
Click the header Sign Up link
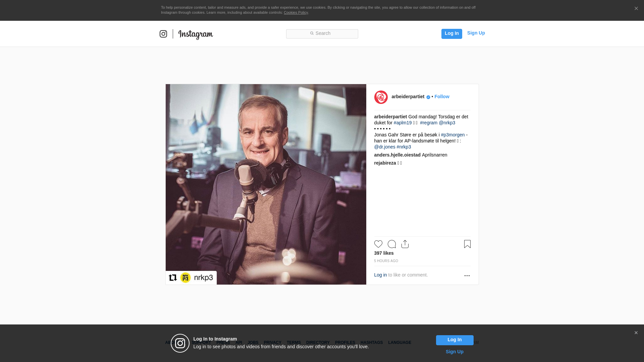[x=476, y=33]
